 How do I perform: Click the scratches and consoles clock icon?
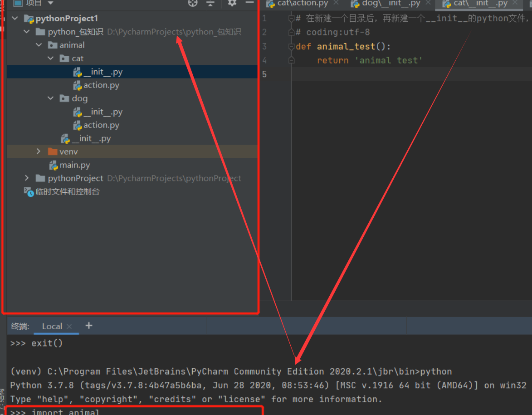pyautogui.click(x=29, y=192)
